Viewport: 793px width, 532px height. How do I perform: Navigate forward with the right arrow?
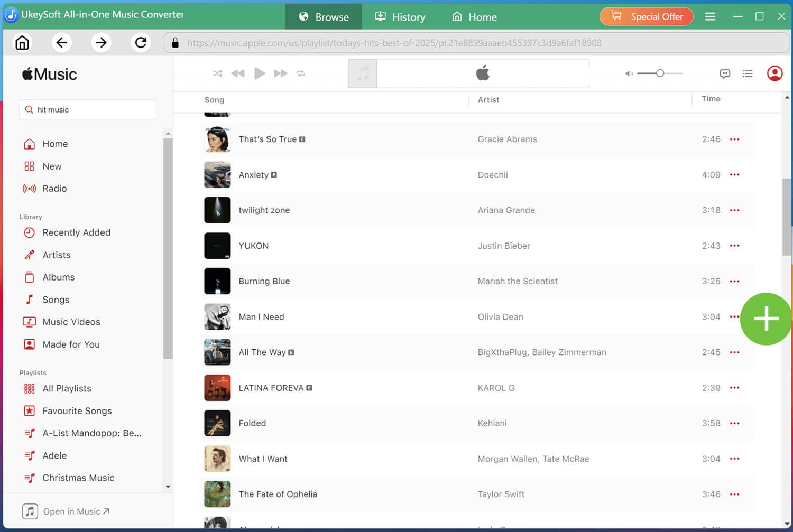[x=101, y=42]
